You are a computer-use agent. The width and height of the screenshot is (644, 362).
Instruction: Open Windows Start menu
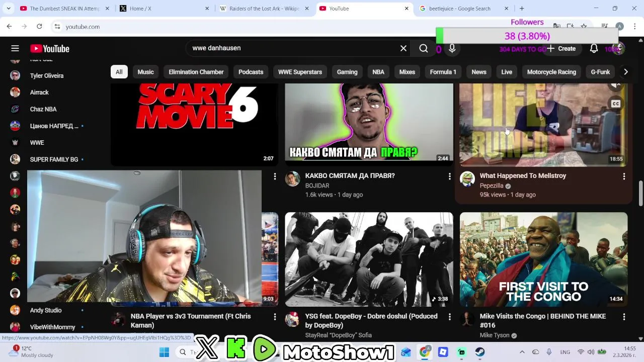coord(164,352)
